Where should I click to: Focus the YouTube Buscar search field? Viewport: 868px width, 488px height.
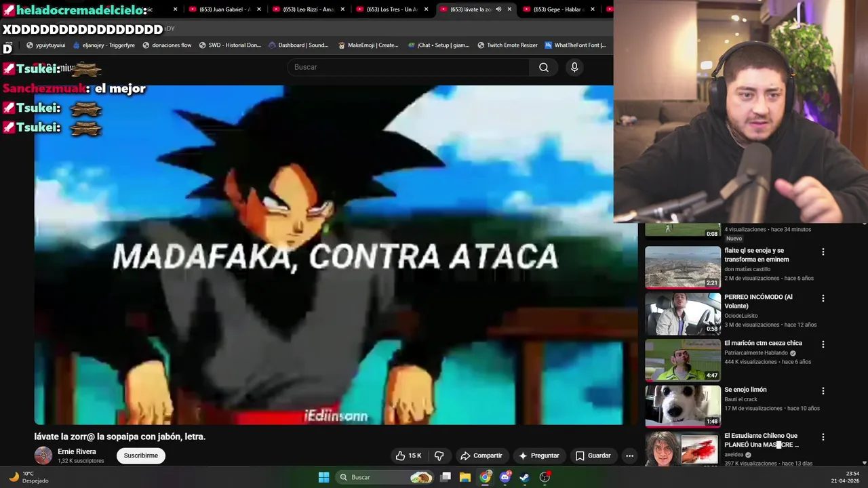(409, 67)
